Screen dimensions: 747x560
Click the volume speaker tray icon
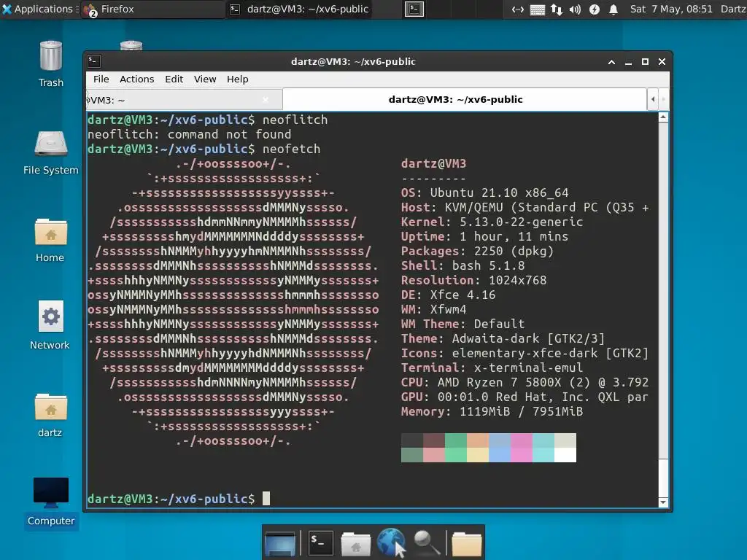[575, 9]
